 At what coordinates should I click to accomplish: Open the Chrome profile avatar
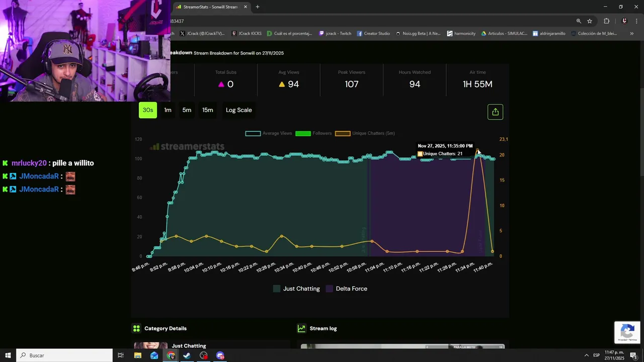624,21
